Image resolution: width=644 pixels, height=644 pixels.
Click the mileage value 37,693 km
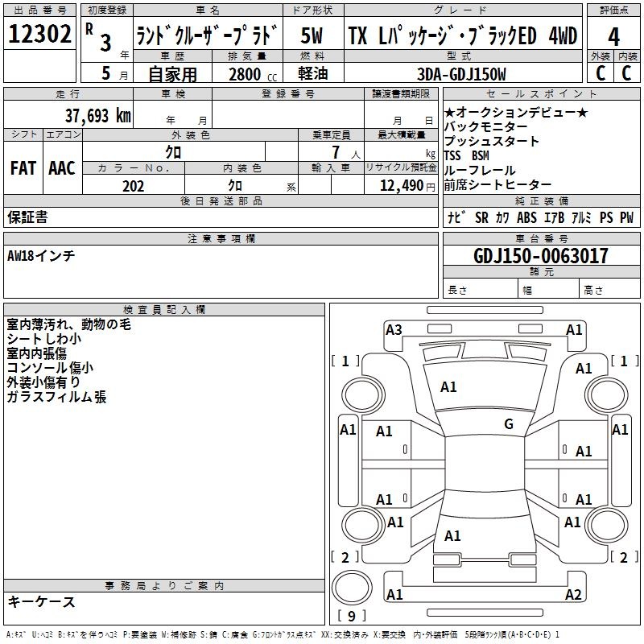coord(97,115)
